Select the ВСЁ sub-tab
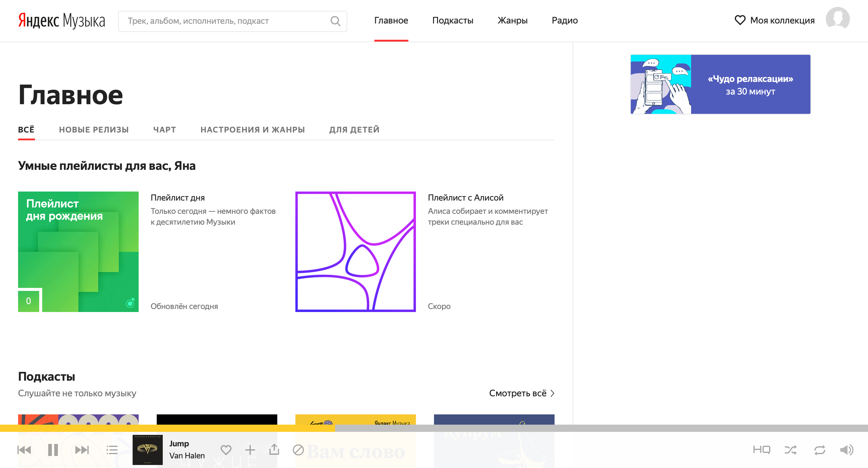This screenshot has height=468, width=868. [x=26, y=129]
